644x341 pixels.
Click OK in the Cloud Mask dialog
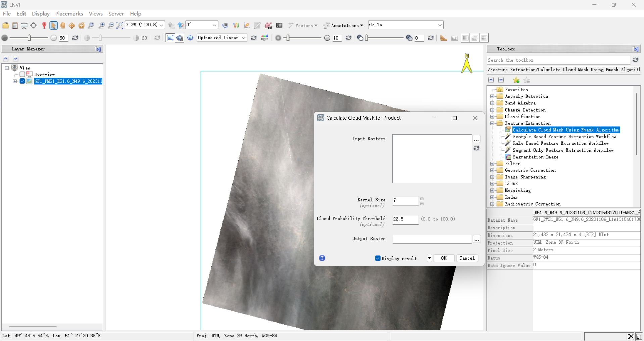tap(444, 258)
